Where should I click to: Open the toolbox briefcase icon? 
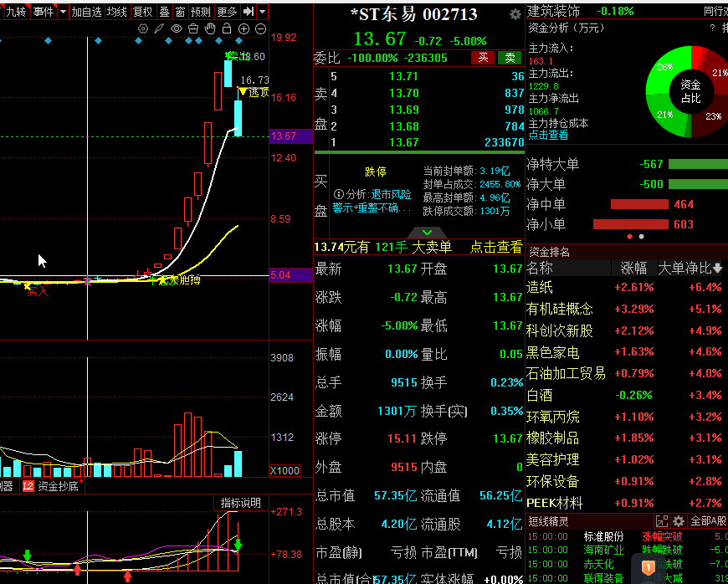point(193,28)
